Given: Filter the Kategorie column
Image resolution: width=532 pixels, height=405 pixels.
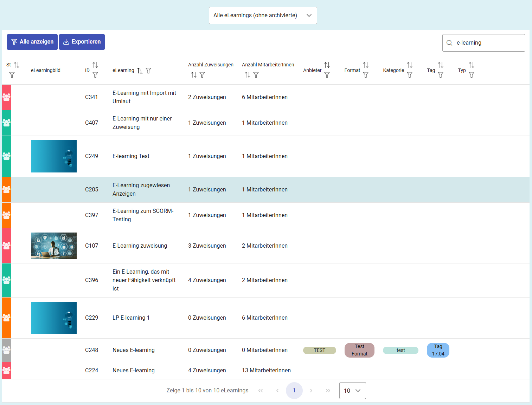Looking at the screenshot, I should tap(410, 75).
